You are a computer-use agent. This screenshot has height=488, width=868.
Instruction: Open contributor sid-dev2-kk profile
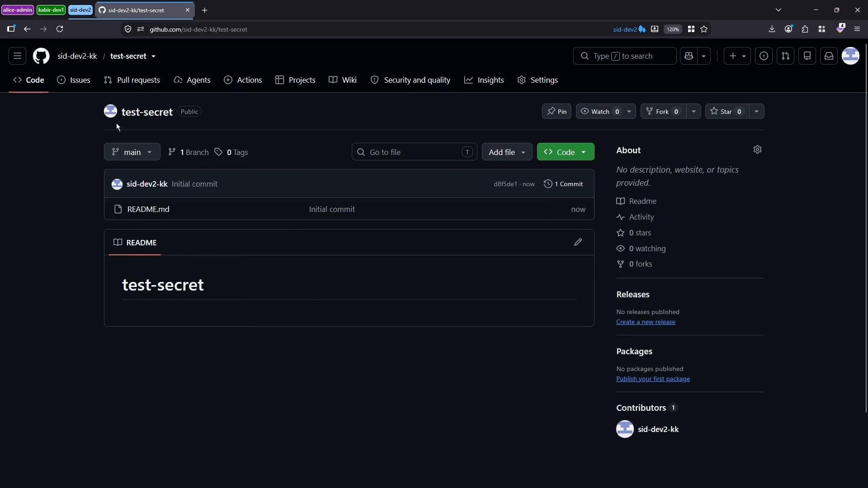tap(658, 429)
